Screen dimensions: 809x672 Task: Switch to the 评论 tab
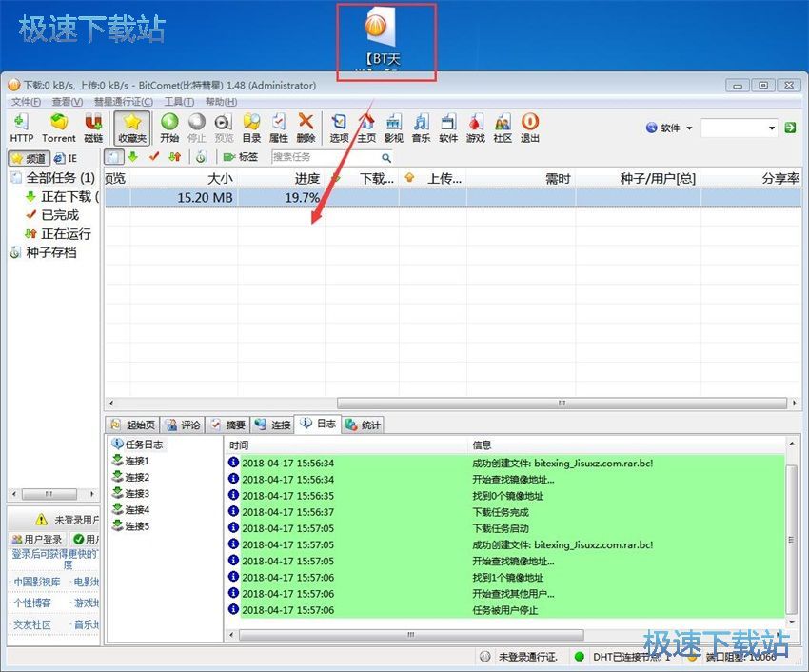(x=183, y=425)
